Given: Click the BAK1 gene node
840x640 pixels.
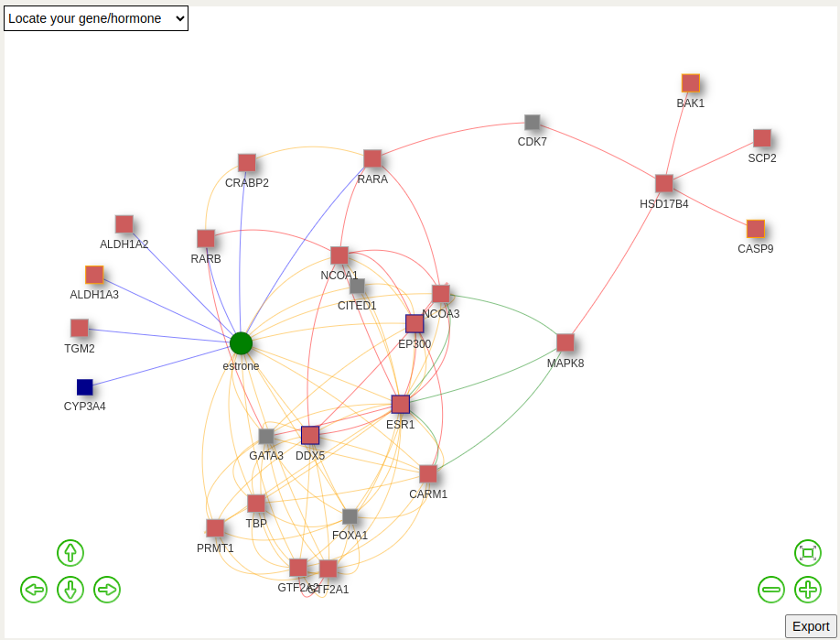Looking at the screenshot, I should point(691,83).
